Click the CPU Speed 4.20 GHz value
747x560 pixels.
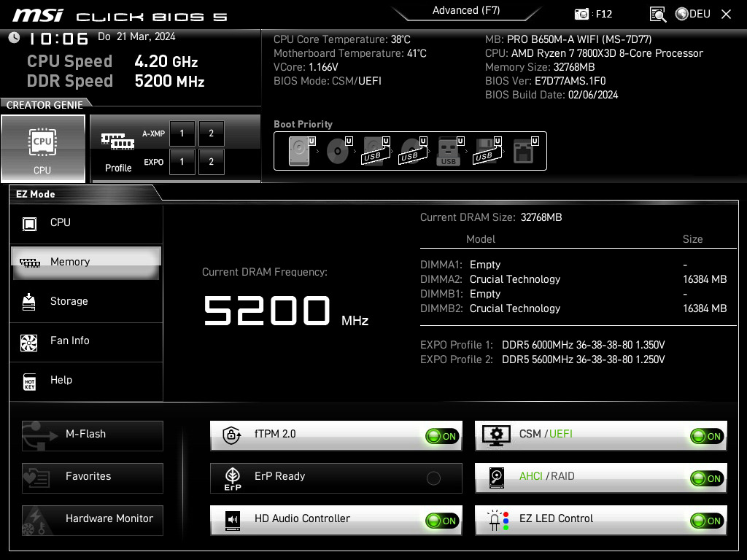(x=166, y=61)
